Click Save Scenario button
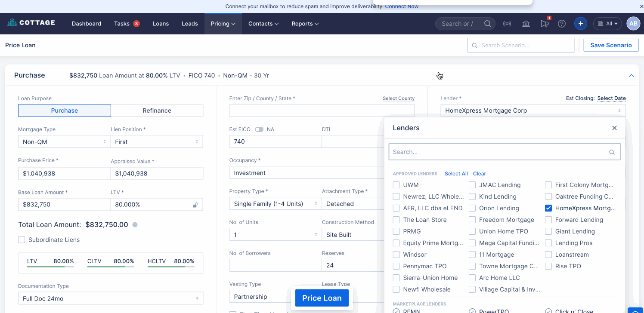This screenshot has width=644, height=313. pyautogui.click(x=611, y=45)
